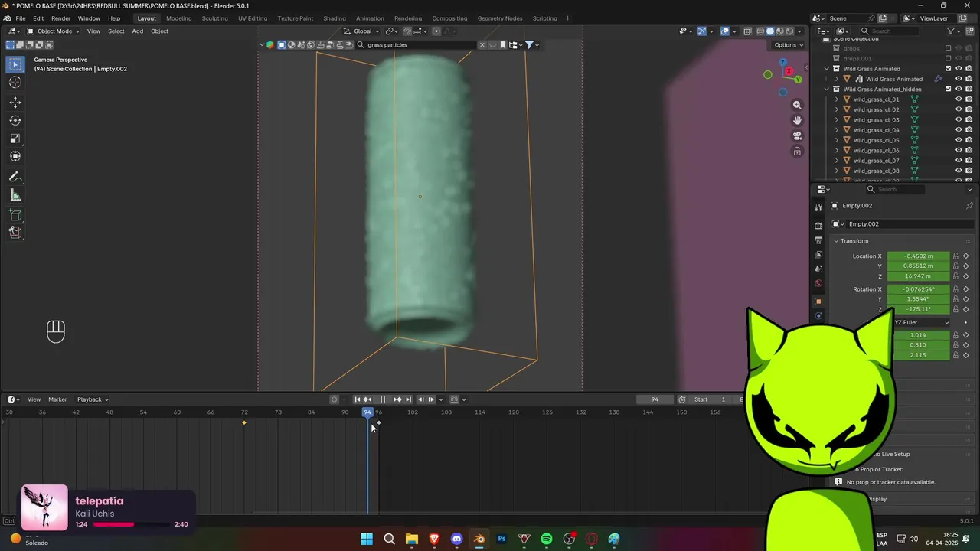
Task: Click Location Z value 16.947 m
Action: pos(918,276)
